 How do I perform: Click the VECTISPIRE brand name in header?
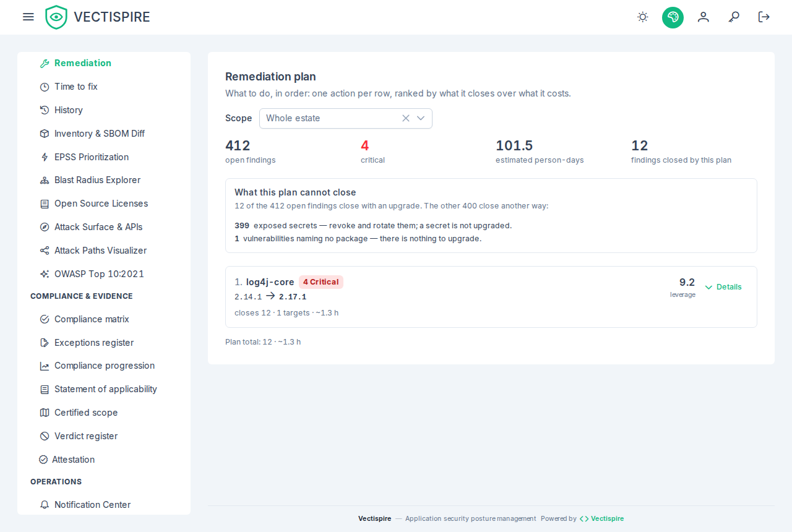(x=112, y=17)
